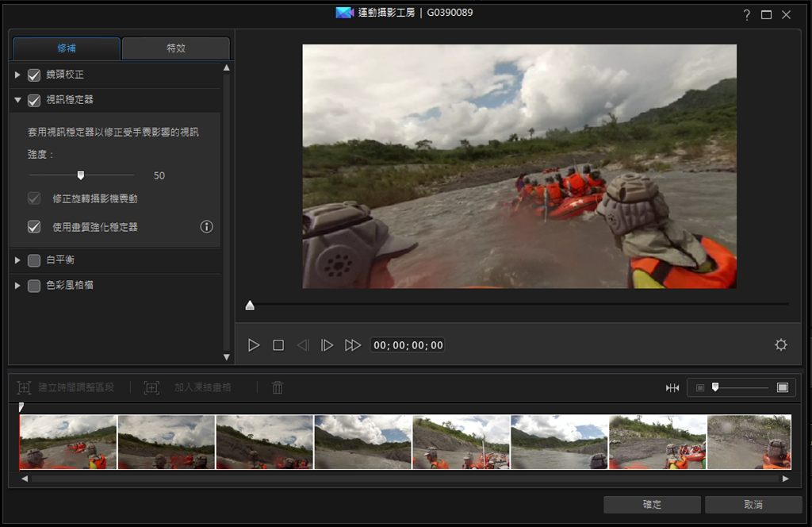Select the 修補 tab
Image resolution: width=812 pixels, height=527 pixels.
pos(67,48)
